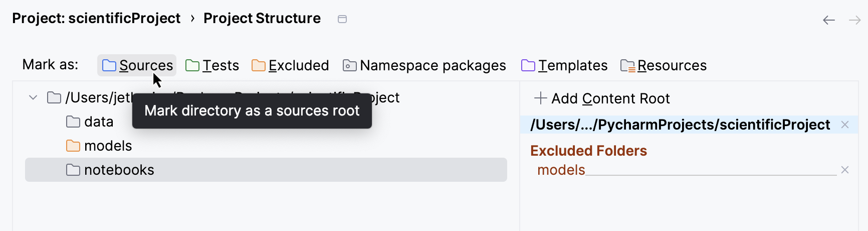The height and width of the screenshot is (231, 868).
Task: Click Project: scientificProject breadcrumb
Action: tap(96, 18)
